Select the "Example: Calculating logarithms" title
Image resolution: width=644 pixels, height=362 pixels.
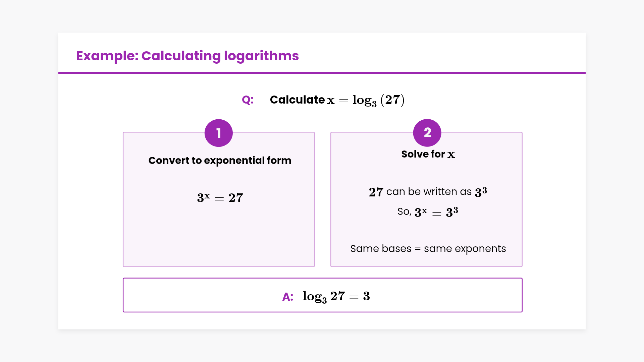coord(187,56)
